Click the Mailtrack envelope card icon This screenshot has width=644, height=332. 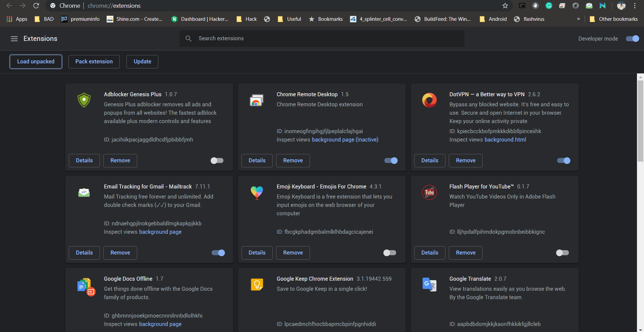click(x=84, y=192)
